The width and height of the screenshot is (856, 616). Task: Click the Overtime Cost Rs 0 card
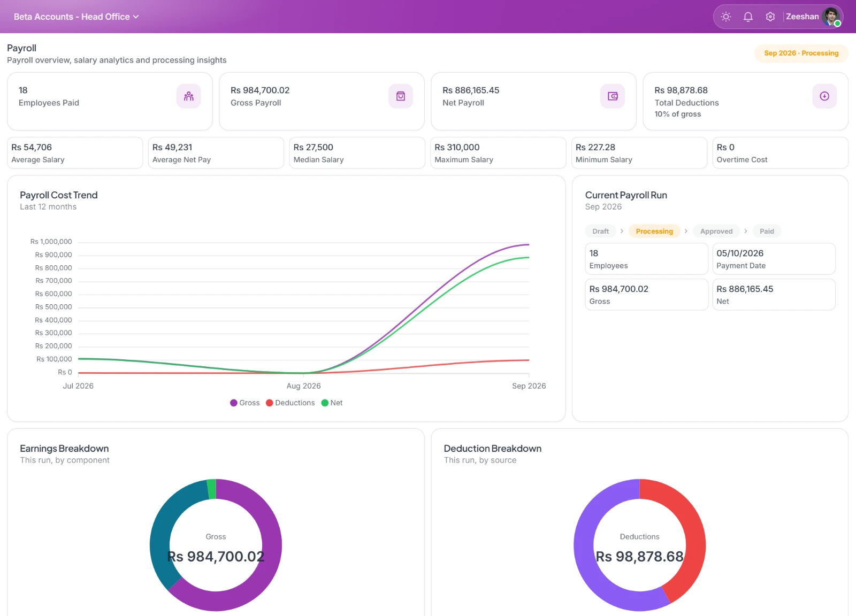[x=781, y=153]
